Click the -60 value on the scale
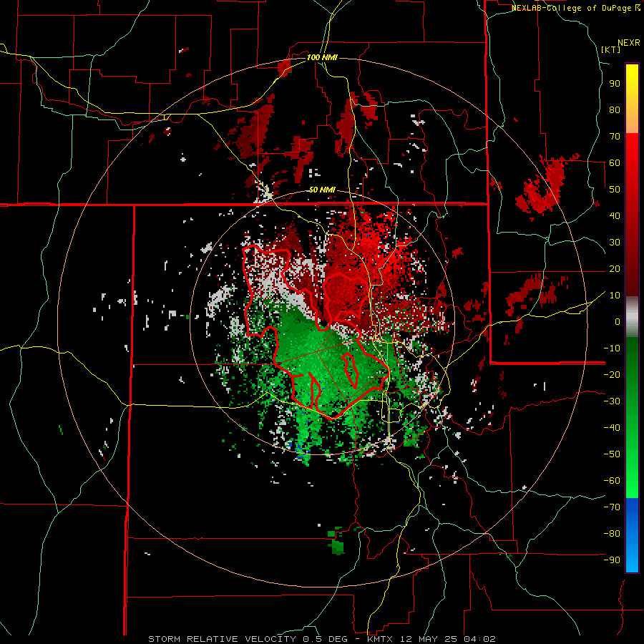Image resolution: width=644 pixels, height=644 pixels. (x=612, y=481)
